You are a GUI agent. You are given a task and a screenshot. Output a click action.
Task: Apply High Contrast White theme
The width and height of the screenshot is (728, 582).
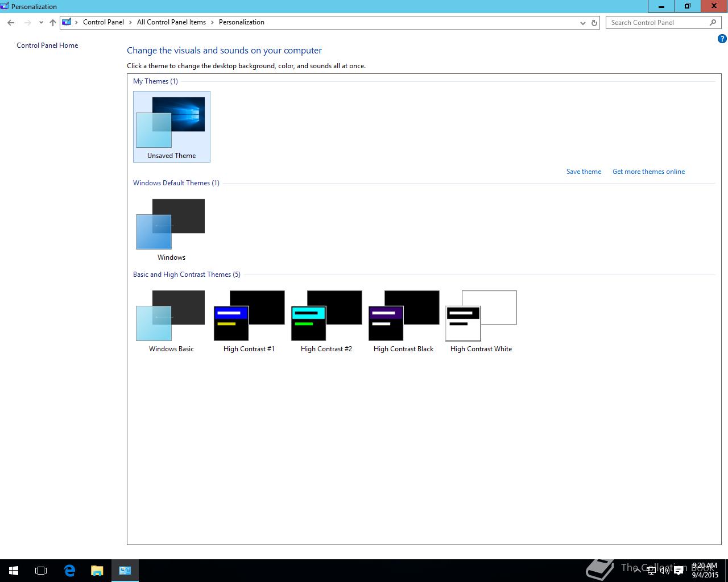[481, 321]
